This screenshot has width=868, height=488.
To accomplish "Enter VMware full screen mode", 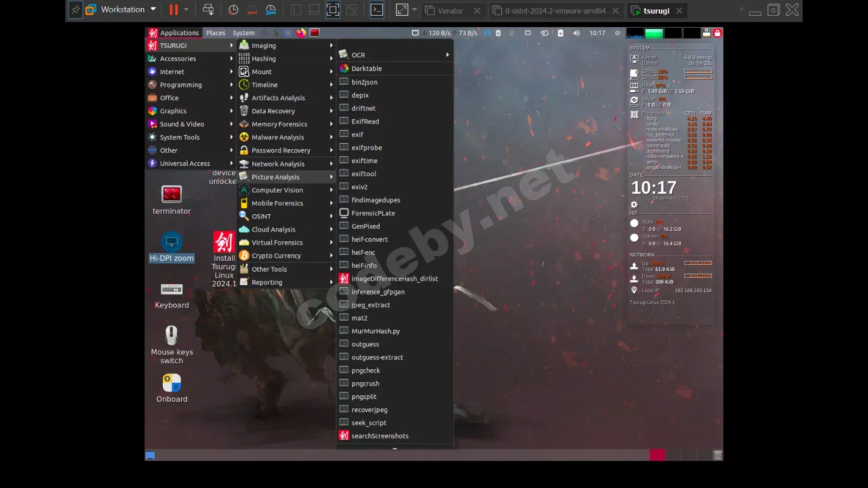I will point(333,10).
